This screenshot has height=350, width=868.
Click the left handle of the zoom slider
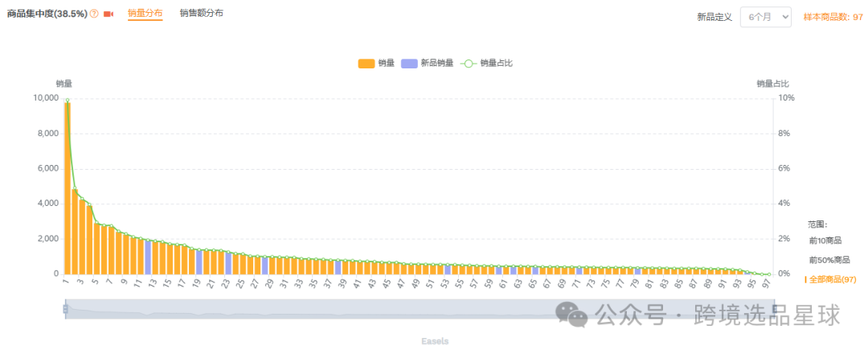coord(65,309)
